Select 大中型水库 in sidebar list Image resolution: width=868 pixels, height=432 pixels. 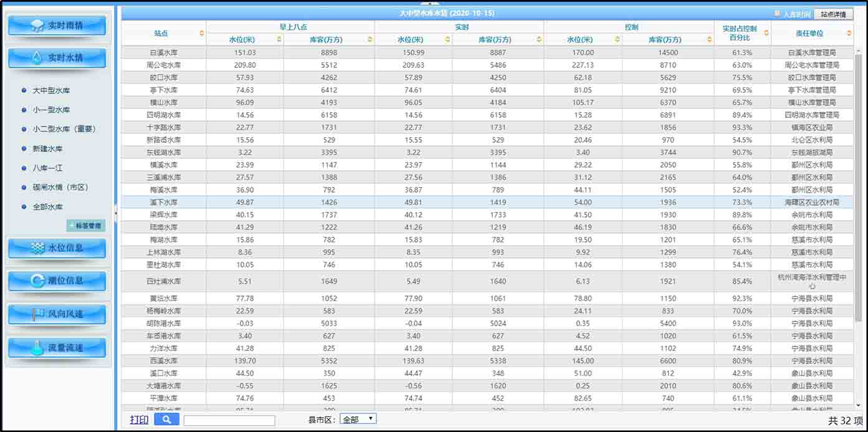click(51, 90)
